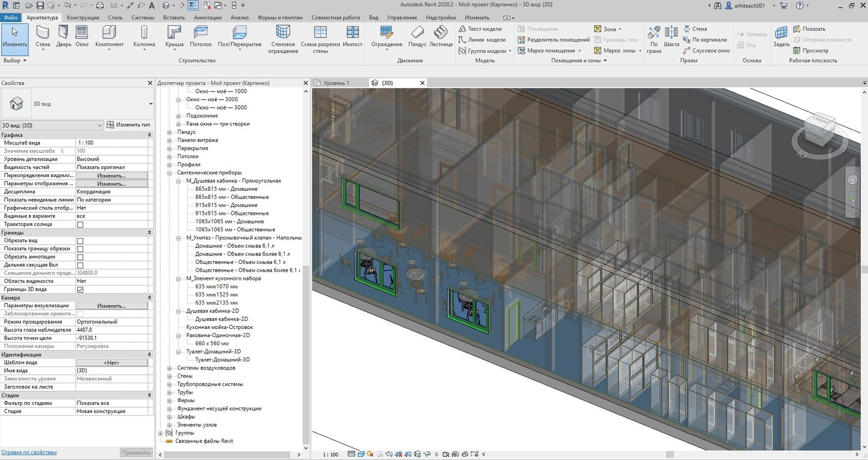Click the Window (Окно) tool icon
The height and width of the screenshot is (460, 868).
click(82, 33)
